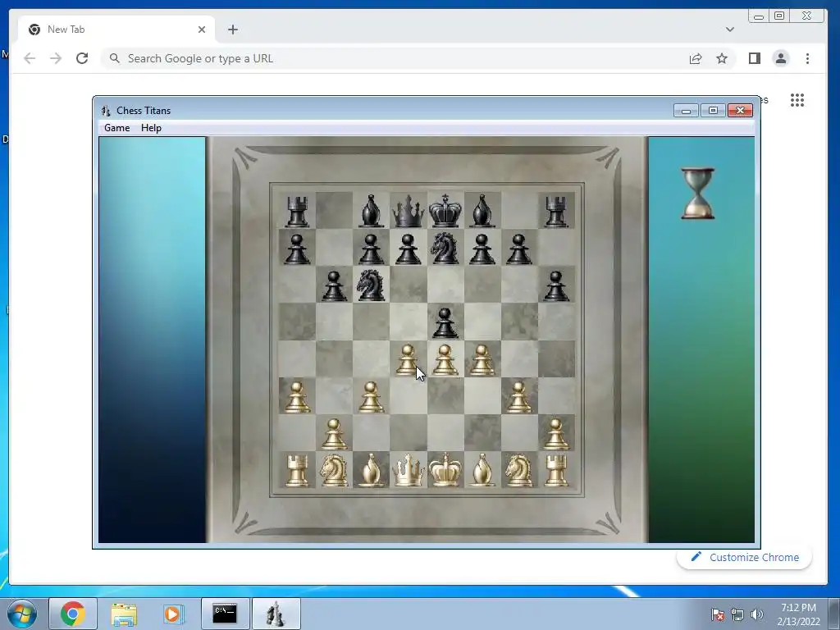Screen dimensions: 840x630
Task: Open the Chrome profile avatar
Action: pos(781,58)
